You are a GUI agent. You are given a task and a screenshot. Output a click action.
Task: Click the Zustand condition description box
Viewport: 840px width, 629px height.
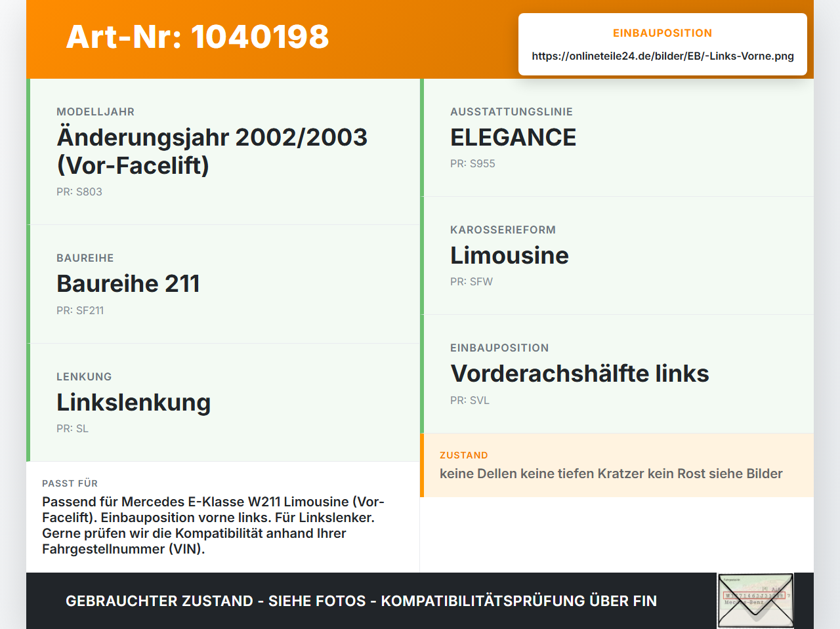click(617, 465)
